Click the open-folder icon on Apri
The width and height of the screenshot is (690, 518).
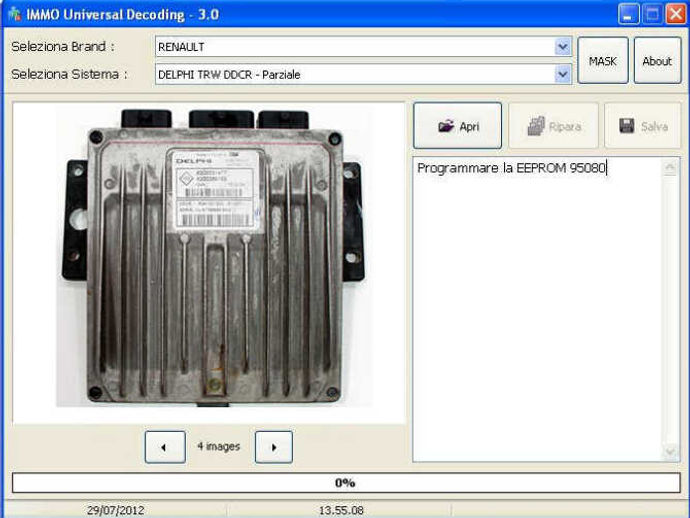click(446, 126)
